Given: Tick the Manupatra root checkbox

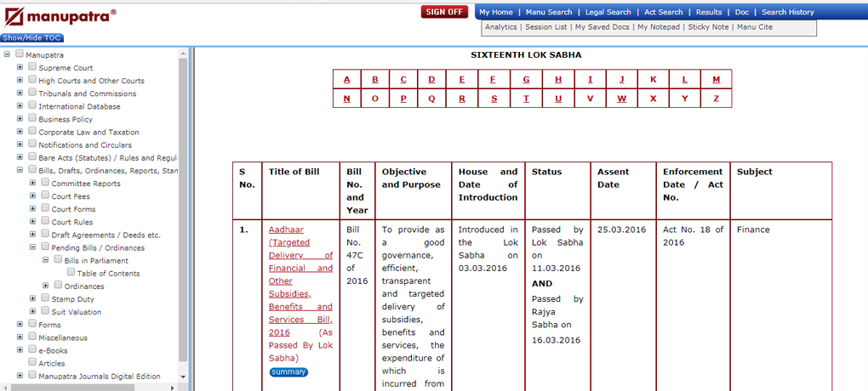Looking at the screenshot, I should [20, 54].
